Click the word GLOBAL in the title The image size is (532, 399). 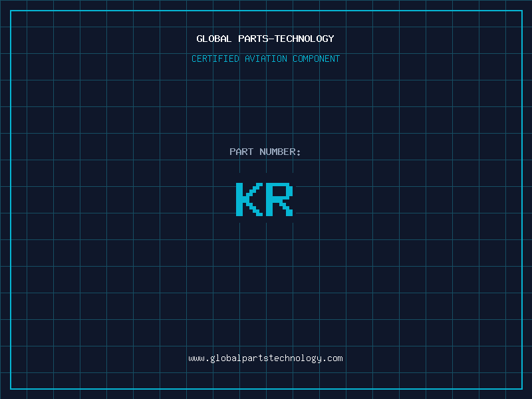(x=214, y=39)
